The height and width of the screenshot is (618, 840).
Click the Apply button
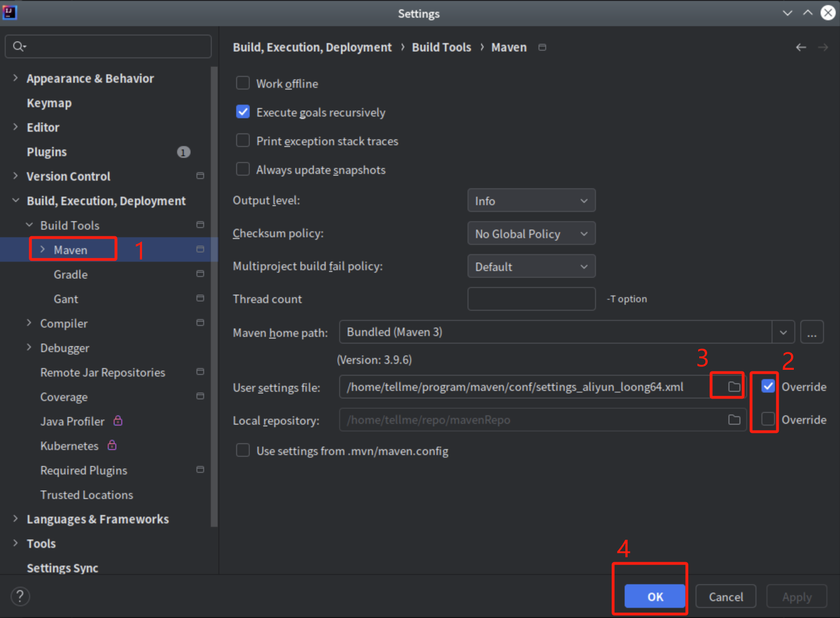click(797, 597)
